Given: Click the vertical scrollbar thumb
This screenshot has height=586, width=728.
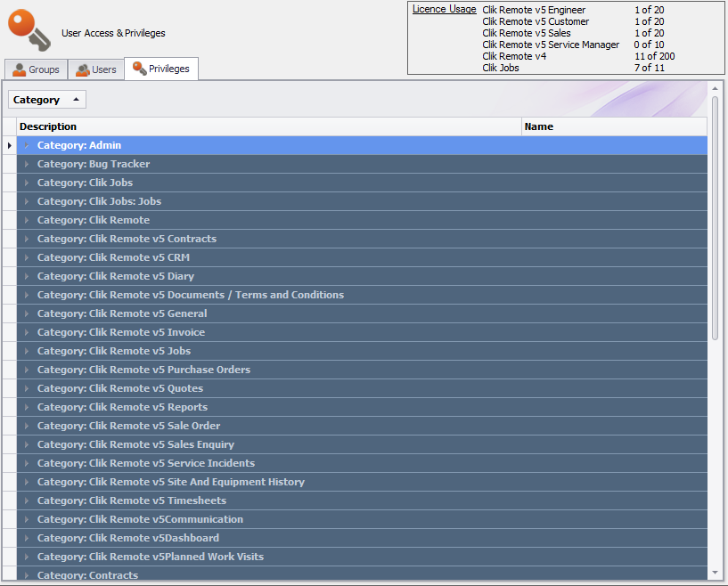Looking at the screenshot, I should point(715,218).
